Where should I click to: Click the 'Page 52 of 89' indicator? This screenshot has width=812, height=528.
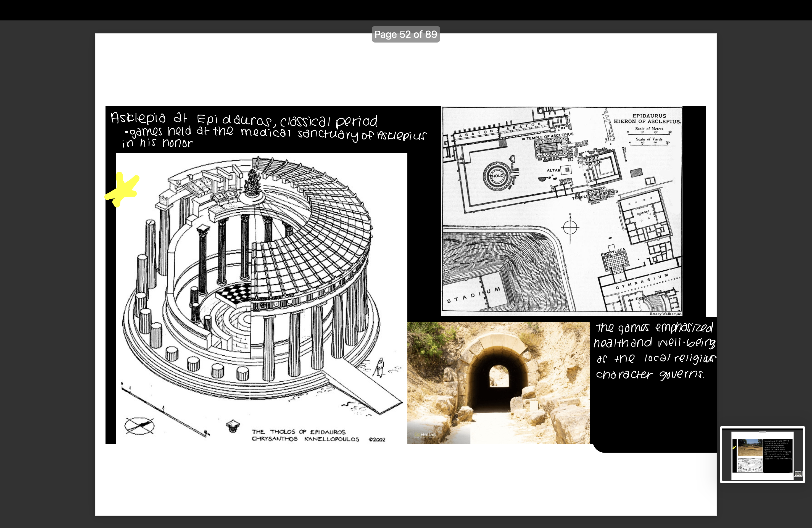point(406,34)
